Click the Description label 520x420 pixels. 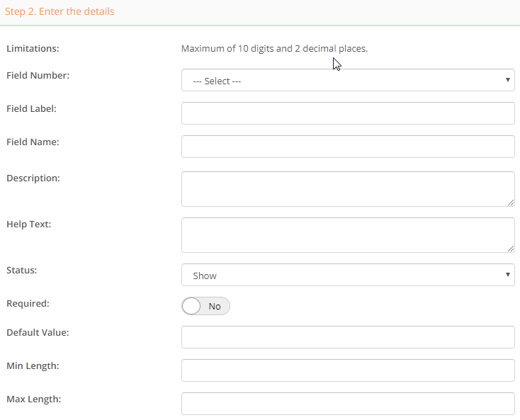(x=33, y=178)
